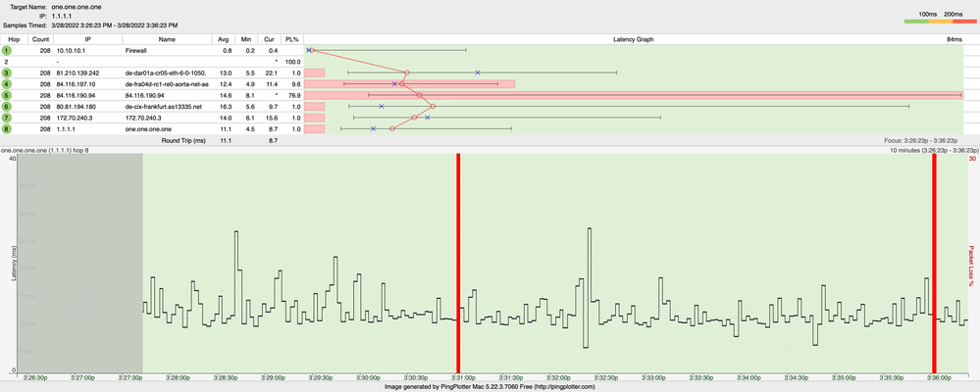Image resolution: width=980 pixels, height=392 pixels.
Task: Click the green hop 1 circle icon
Action: pos(7,51)
